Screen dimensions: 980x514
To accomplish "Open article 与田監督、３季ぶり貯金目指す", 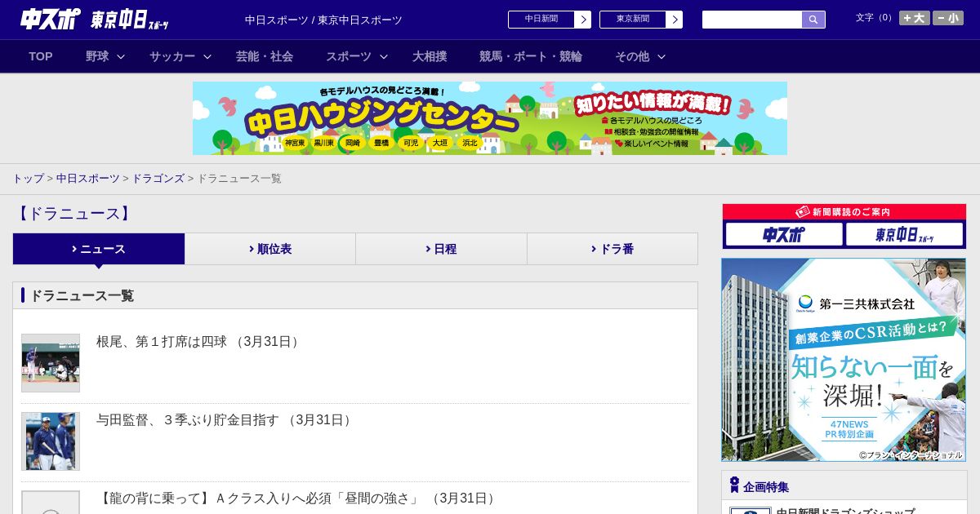I will tap(226, 419).
